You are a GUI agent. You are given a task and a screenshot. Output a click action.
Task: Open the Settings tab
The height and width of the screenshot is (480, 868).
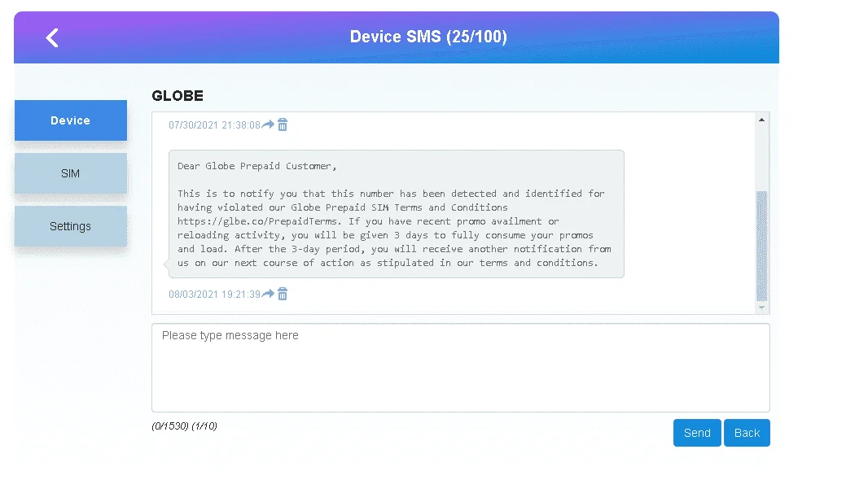[x=71, y=226]
